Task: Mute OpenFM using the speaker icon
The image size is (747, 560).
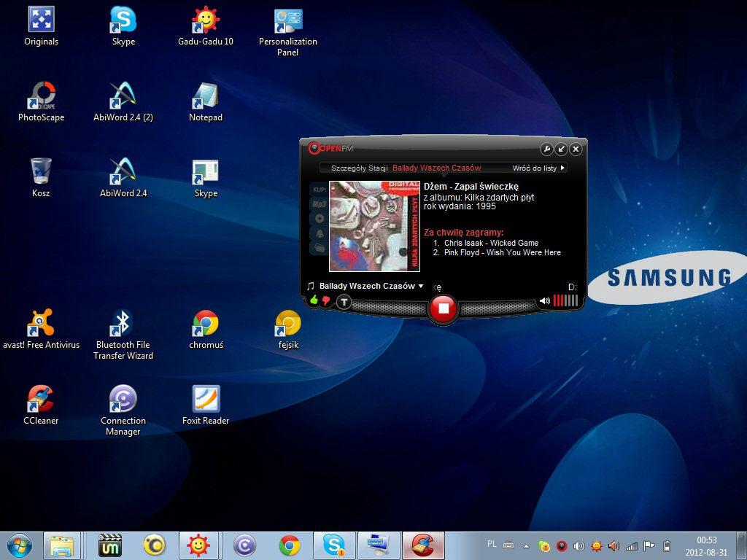Action: pyautogui.click(x=544, y=300)
